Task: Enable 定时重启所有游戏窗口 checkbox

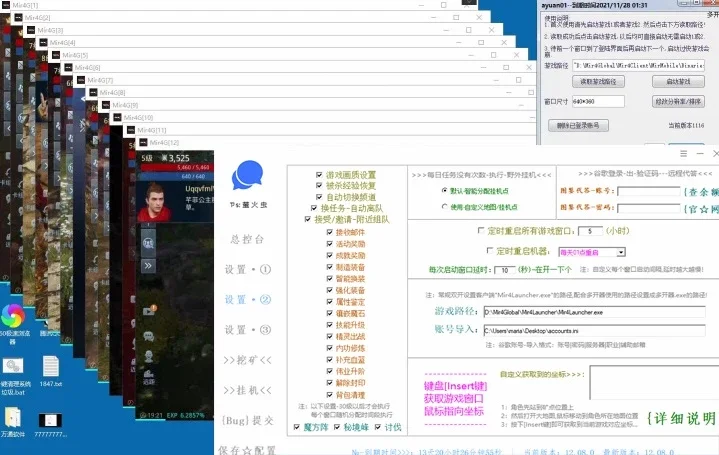Action: click(481, 230)
